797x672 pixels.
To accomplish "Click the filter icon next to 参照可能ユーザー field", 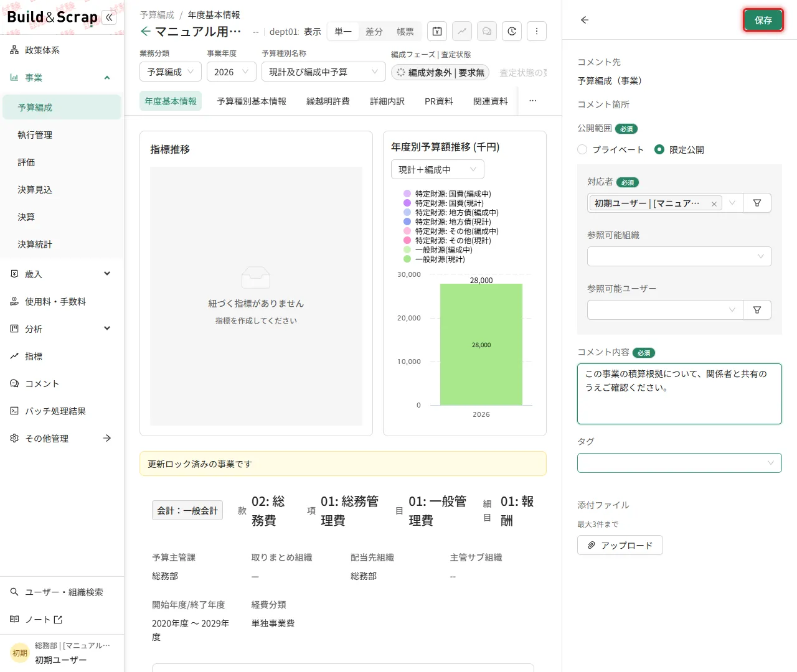I will [x=757, y=310].
